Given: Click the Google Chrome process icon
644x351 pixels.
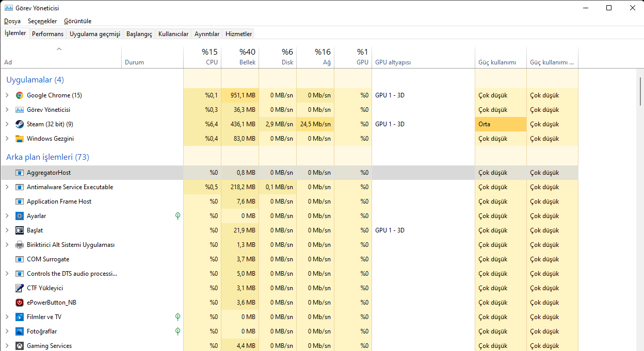Looking at the screenshot, I should pos(20,95).
